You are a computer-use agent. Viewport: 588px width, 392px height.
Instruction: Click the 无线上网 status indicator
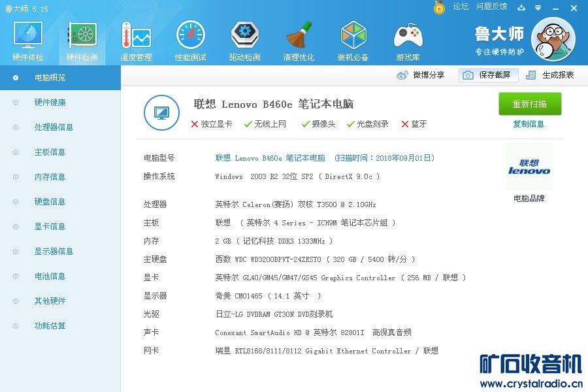pos(265,124)
